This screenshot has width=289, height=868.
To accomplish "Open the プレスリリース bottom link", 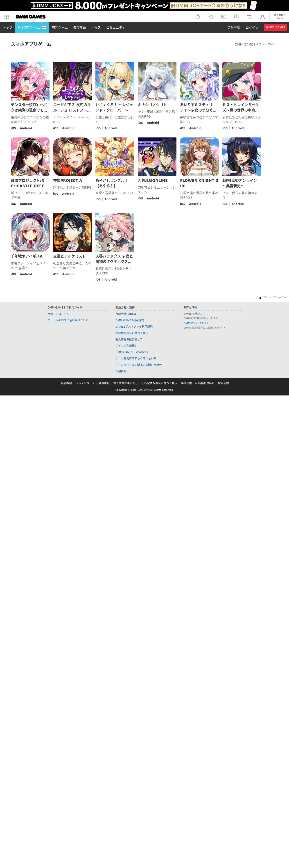I will coord(85,383).
